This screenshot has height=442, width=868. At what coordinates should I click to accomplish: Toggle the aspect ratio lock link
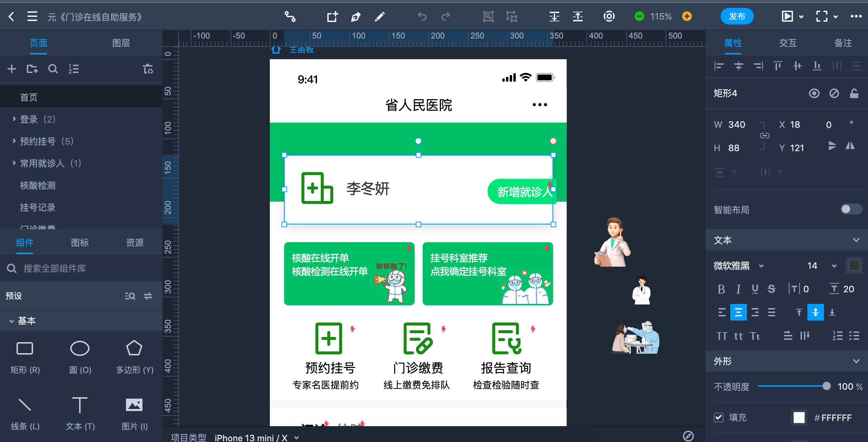tap(764, 136)
